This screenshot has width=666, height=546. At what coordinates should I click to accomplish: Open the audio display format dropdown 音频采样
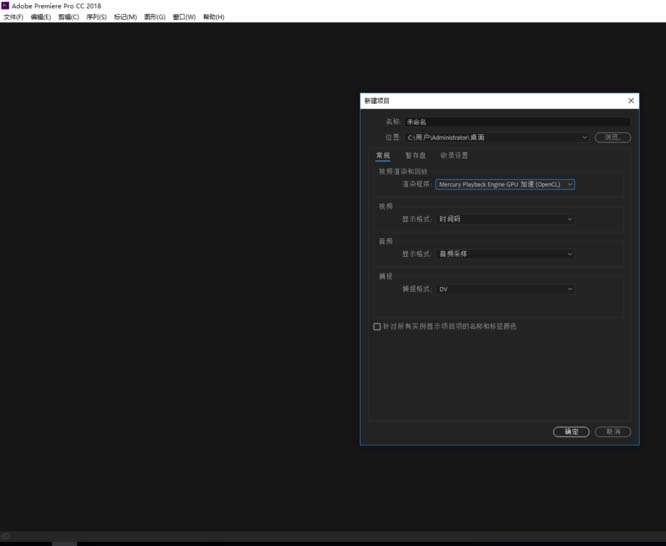point(505,254)
